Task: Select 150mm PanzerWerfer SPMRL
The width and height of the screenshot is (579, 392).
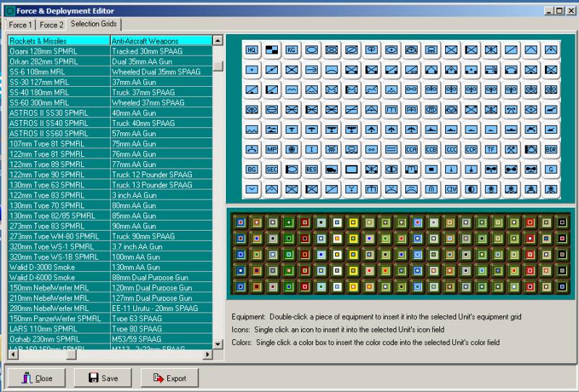Action: pos(59,318)
